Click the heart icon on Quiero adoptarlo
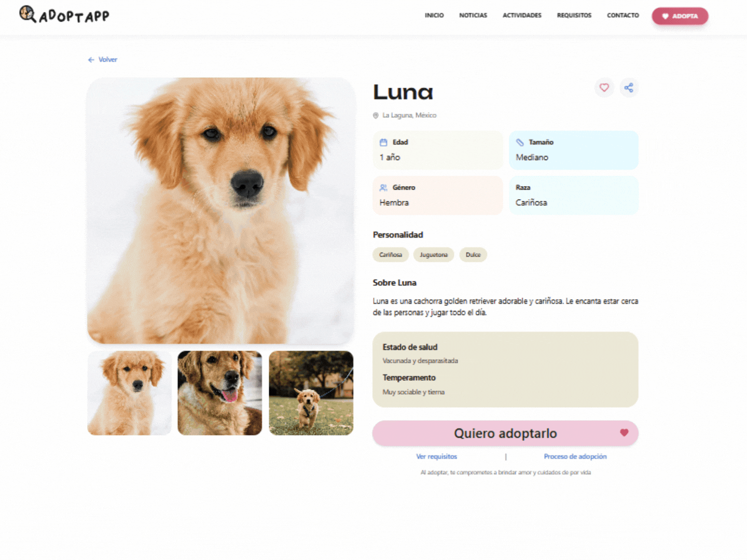Viewport: 747px width, 560px height. (624, 432)
